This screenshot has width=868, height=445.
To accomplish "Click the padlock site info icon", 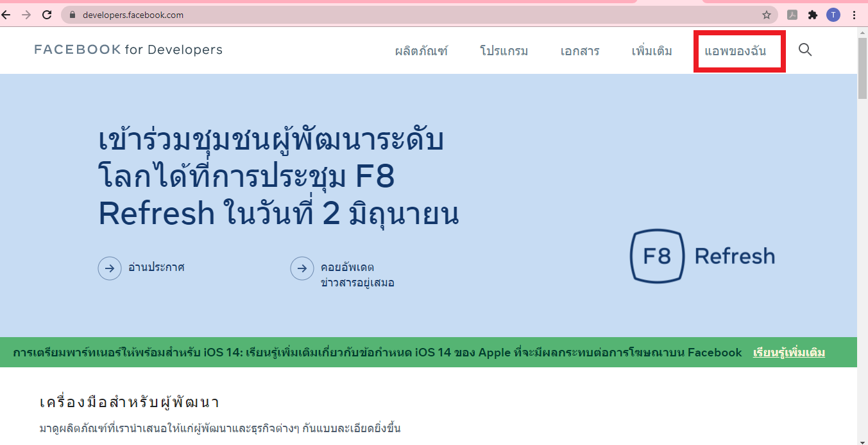I will tap(72, 15).
